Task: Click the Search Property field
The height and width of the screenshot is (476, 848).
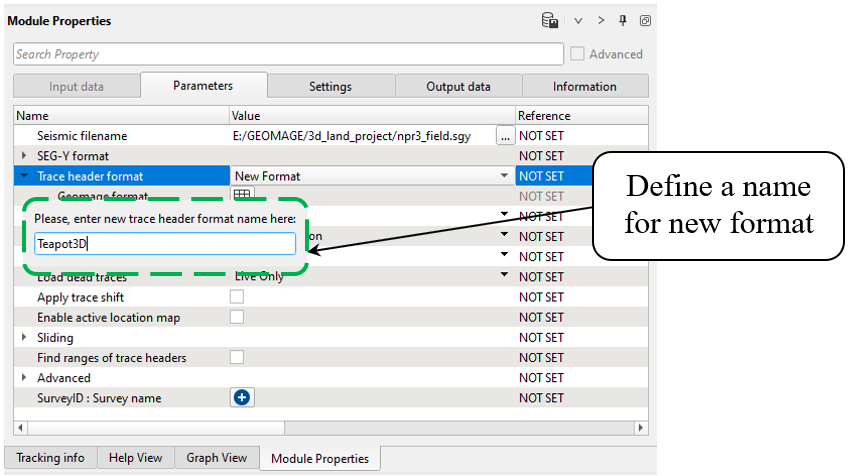Action: point(288,54)
